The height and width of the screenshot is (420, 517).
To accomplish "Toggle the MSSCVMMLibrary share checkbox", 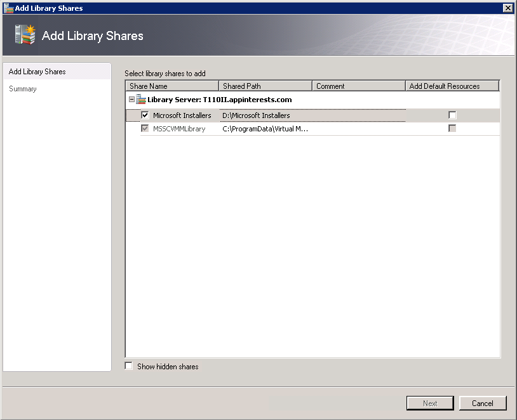I will (145, 129).
